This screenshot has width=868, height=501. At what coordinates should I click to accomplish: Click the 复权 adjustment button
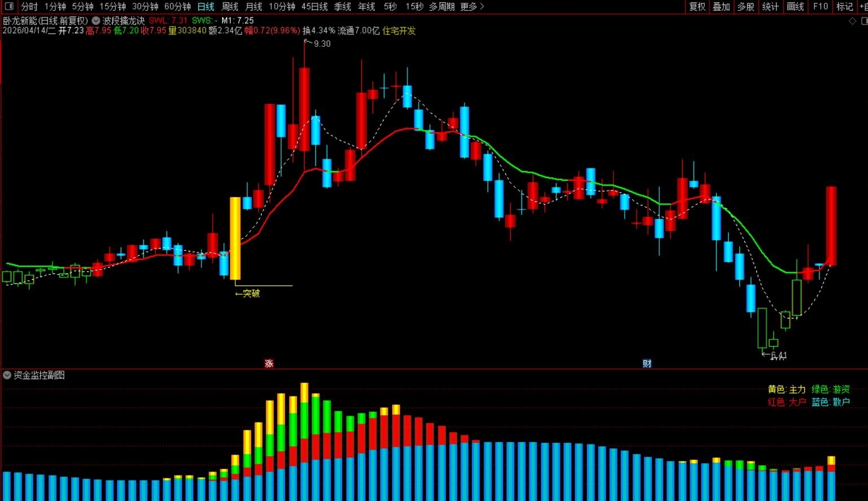tap(697, 7)
